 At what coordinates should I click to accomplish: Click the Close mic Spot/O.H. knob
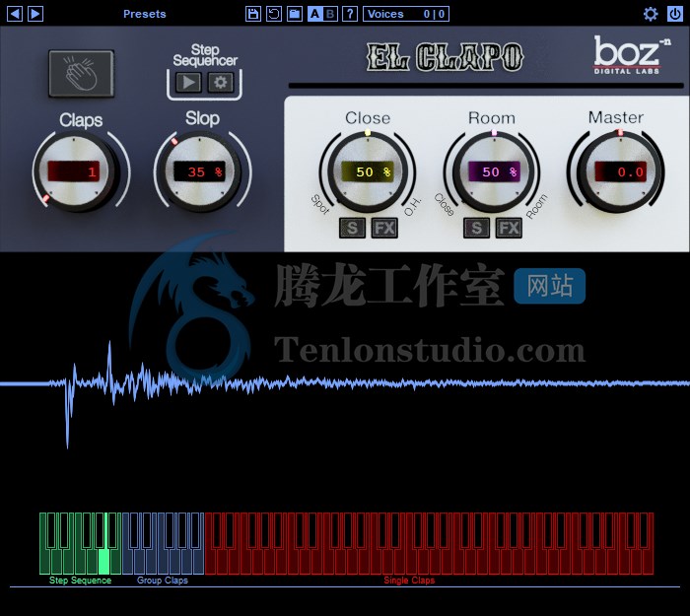pos(368,172)
